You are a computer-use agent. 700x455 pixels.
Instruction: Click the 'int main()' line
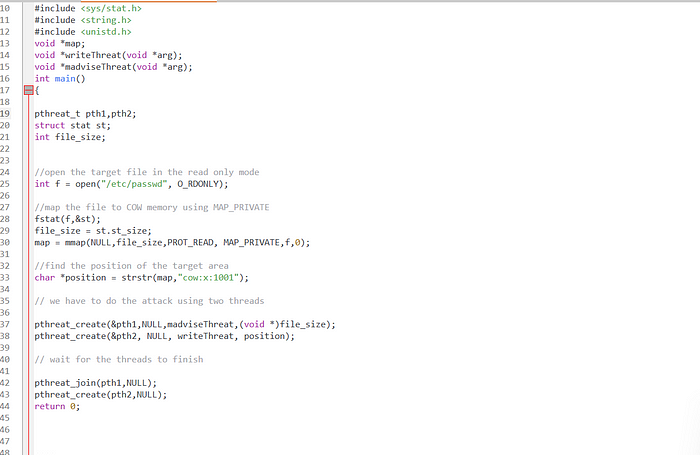(x=60, y=79)
